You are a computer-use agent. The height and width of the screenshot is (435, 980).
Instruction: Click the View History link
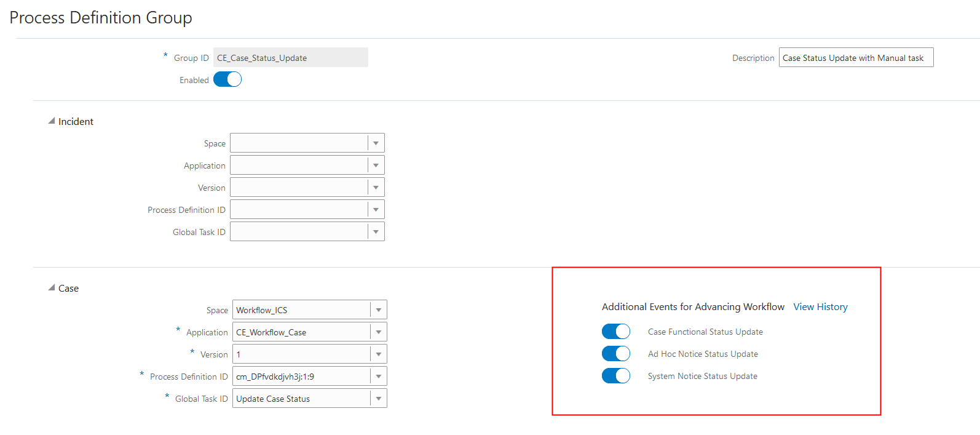coord(820,307)
